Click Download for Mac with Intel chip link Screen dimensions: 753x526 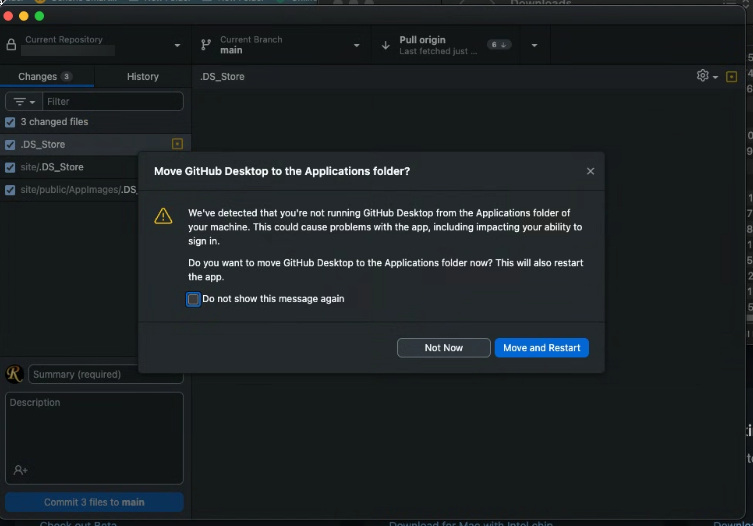pos(471,523)
